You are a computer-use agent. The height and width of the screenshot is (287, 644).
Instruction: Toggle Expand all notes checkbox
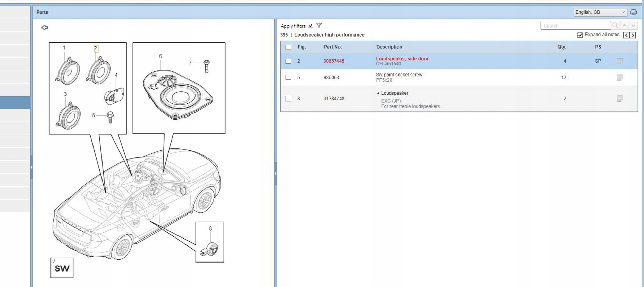580,35
